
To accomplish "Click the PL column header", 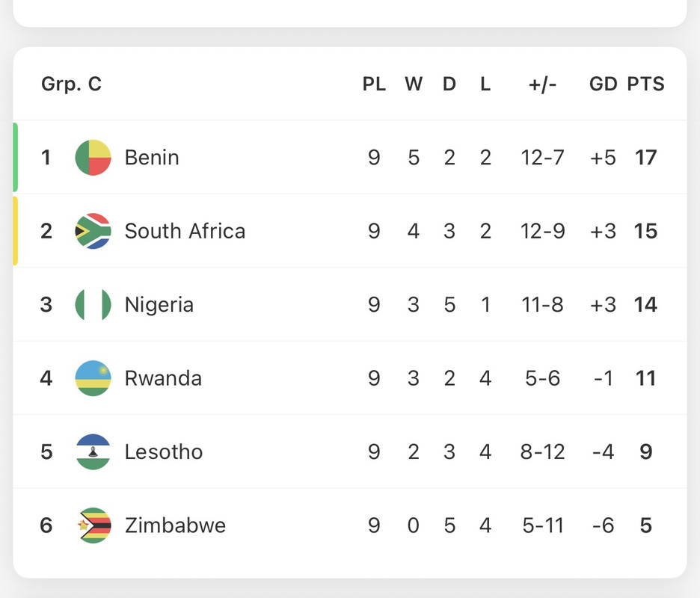I will tap(374, 84).
